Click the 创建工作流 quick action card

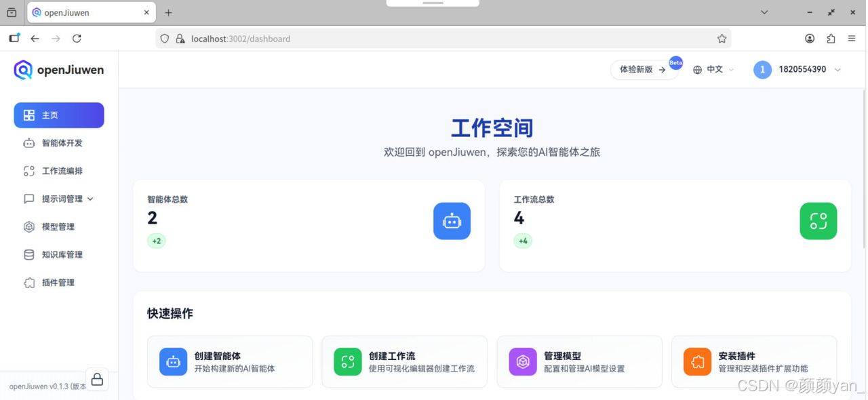coord(404,361)
